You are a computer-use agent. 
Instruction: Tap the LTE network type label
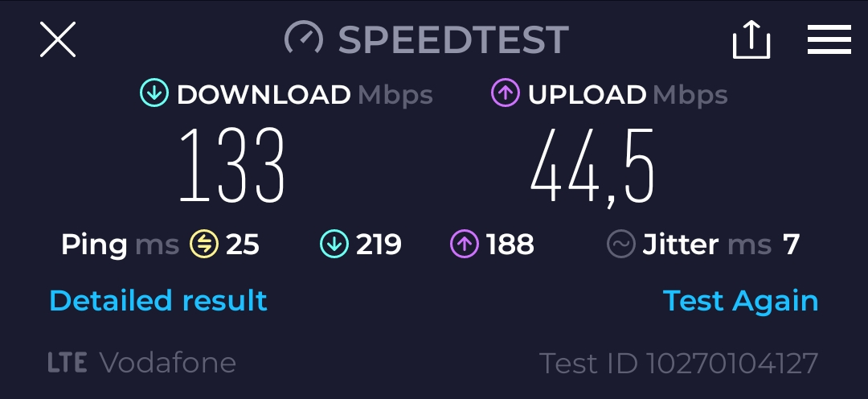click(67, 363)
